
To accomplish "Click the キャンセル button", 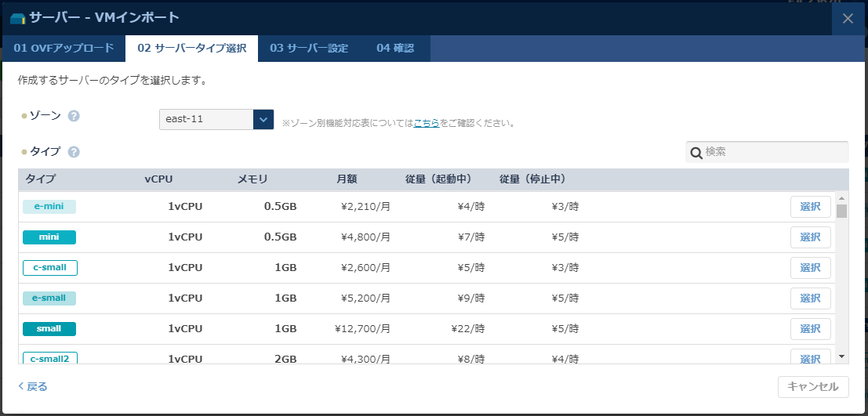I will point(813,386).
